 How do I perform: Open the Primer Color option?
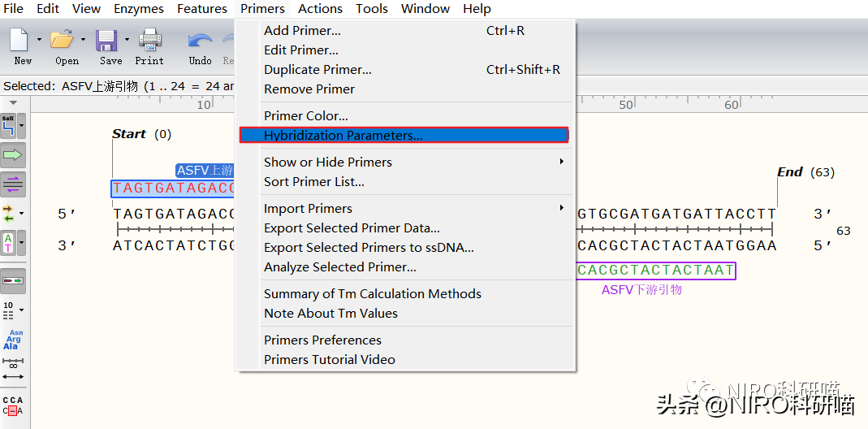[x=305, y=115]
